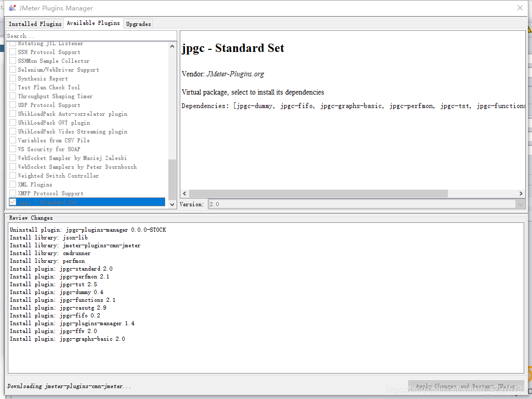Enable the Test Plan Check Tool checkbox
The width and height of the screenshot is (532, 399).
[x=12, y=87]
